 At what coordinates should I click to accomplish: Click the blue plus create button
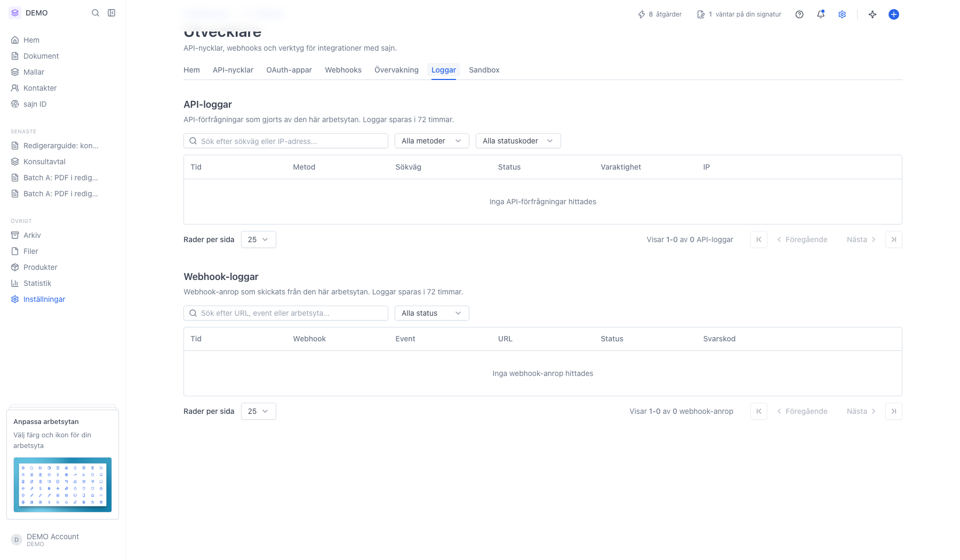(x=894, y=14)
